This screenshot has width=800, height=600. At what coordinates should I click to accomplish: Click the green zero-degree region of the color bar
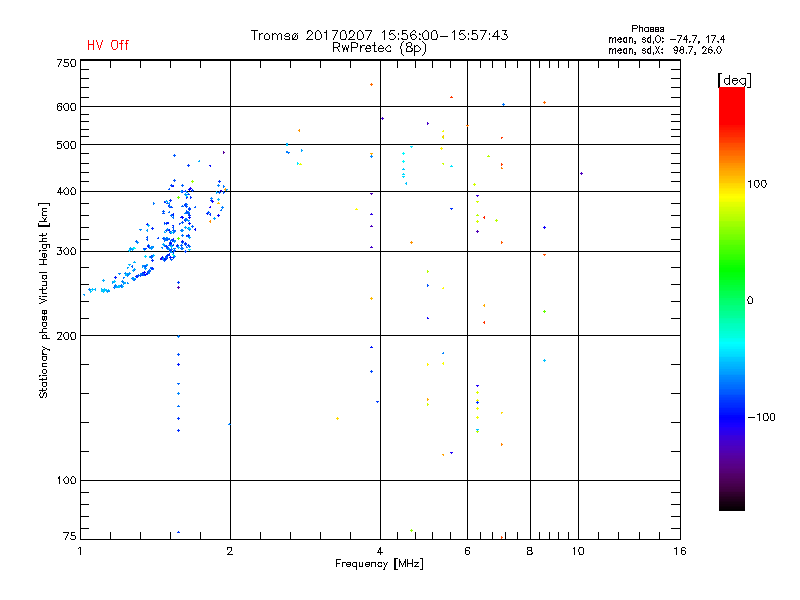point(732,300)
